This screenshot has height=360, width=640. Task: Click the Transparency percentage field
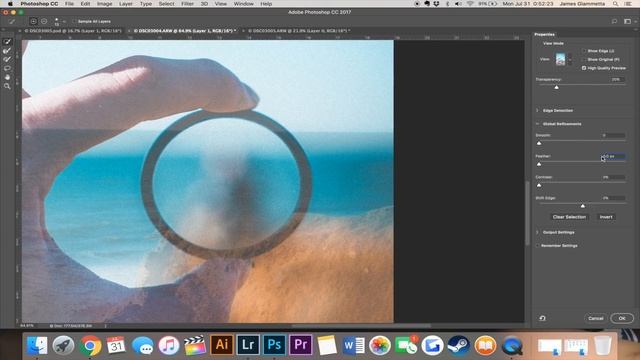point(617,79)
